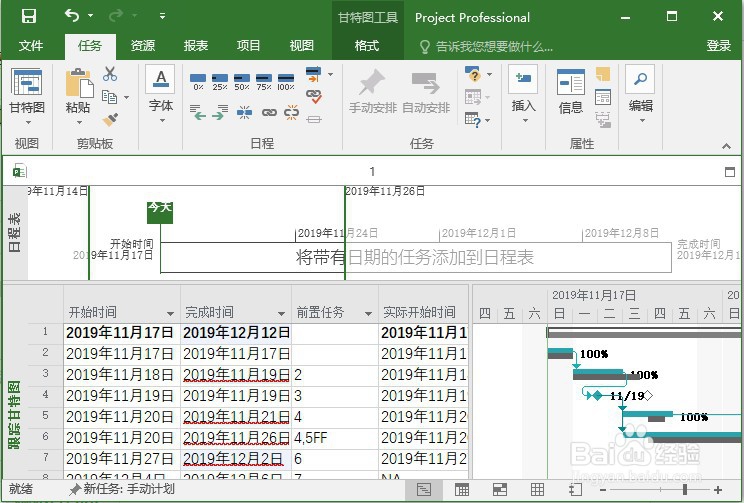Indent the task with the right arrow
This screenshot has height=503, width=744.
220,112
